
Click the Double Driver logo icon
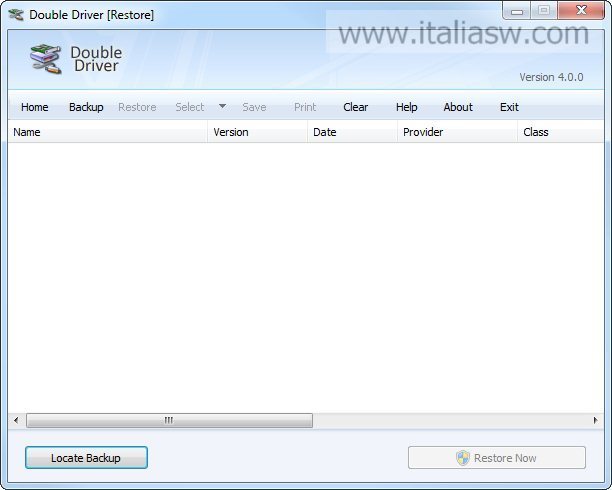pos(46,59)
